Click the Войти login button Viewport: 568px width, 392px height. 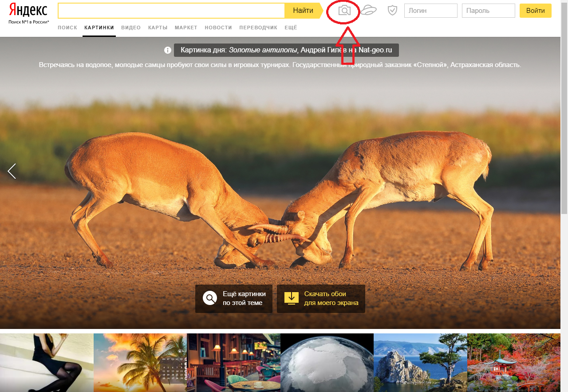tap(536, 11)
